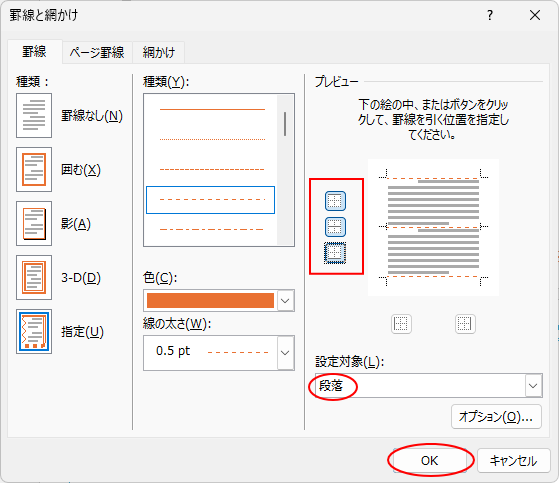The image size is (559, 483).
Task: Toggle the middle horizontal border button
Action: [x=335, y=227]
